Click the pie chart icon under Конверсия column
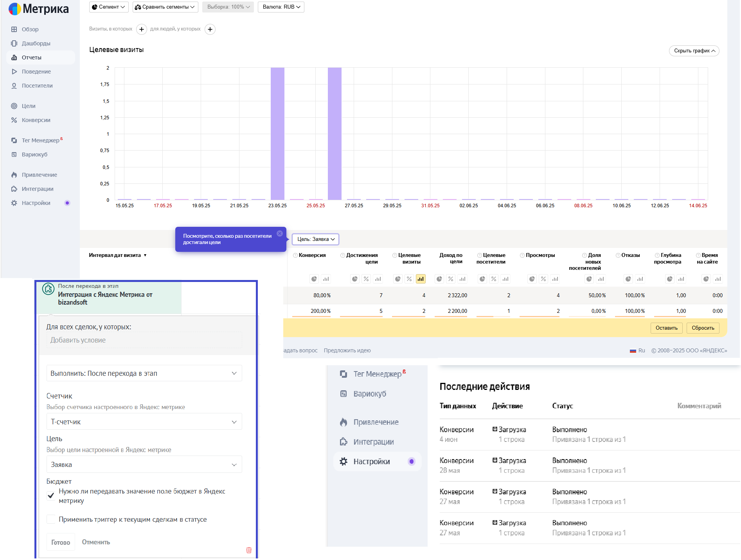This screenshot has height=560, width=741. click(314, 279)
